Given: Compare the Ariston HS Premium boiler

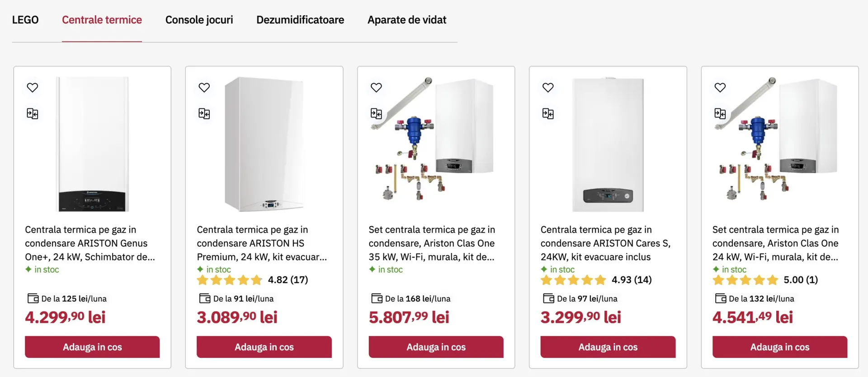Looking at the screenshot, I should pos(204,113).
